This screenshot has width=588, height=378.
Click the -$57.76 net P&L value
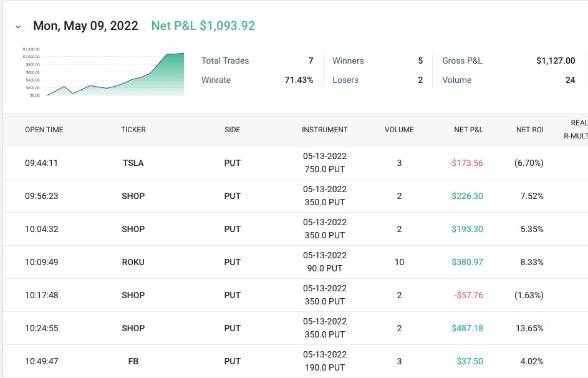468,295
